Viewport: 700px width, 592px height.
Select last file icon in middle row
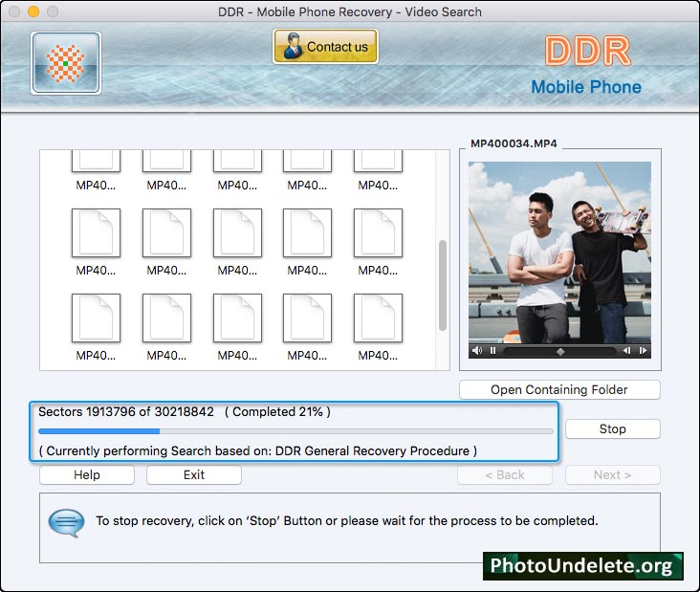[x=378, y=233]
